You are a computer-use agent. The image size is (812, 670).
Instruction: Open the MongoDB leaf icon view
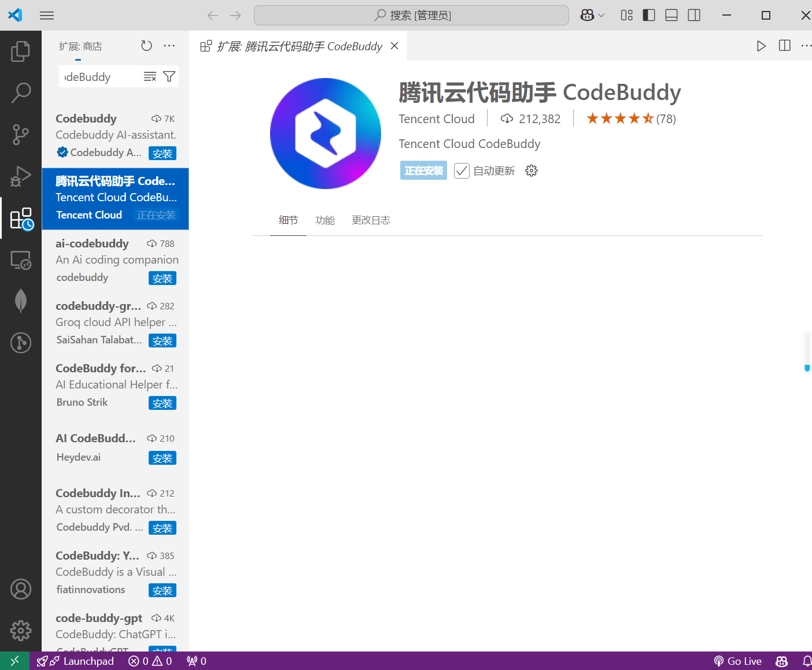(x=21, y=301)
